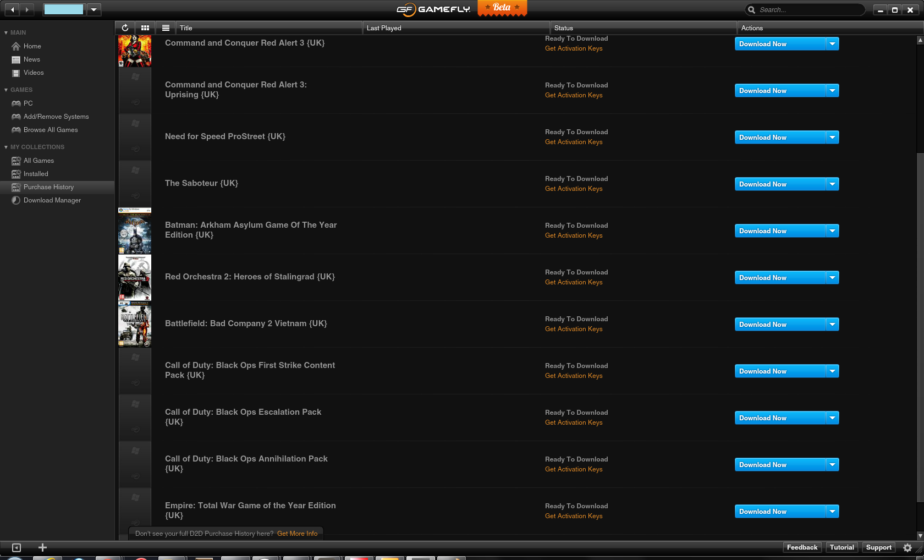
Task: Click the vertical scrollbar up arrow
Action: 920,40
